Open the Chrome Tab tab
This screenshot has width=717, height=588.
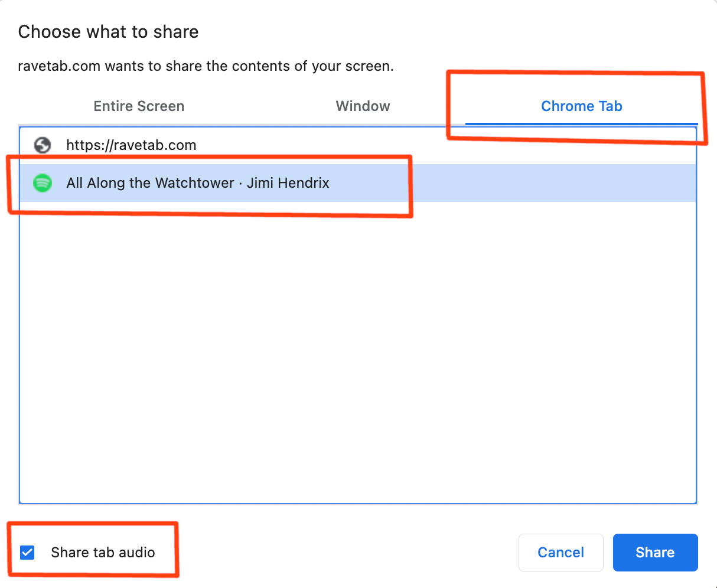pos(582,106)
